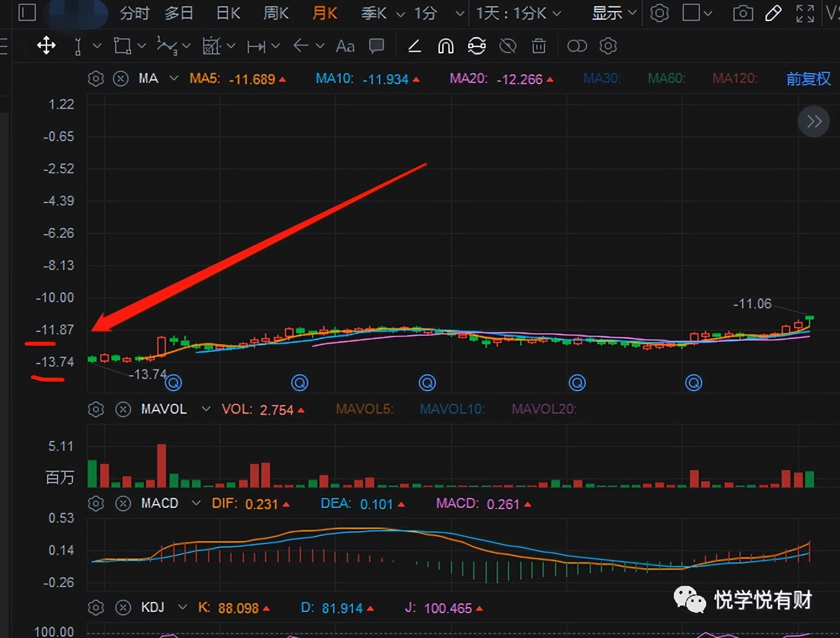Switch to the 日K daily chart tab
Screen dimensions: 840x638
(228, 13)
